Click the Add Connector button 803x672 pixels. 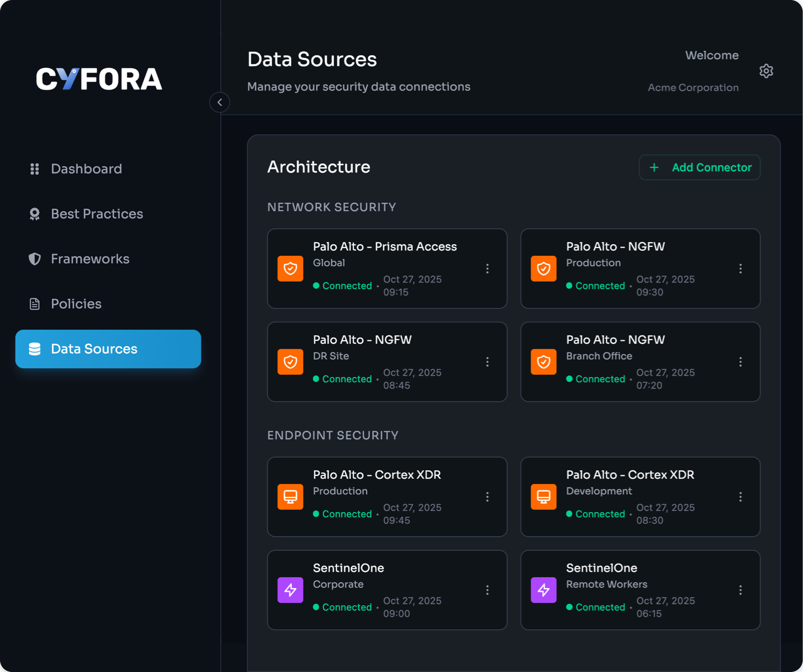click(x=700, y=167)
